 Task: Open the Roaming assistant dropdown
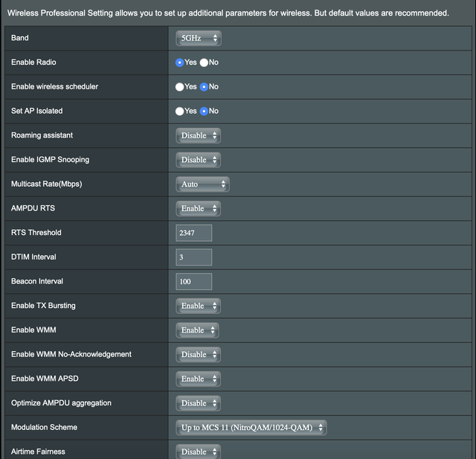pos(199,135)
